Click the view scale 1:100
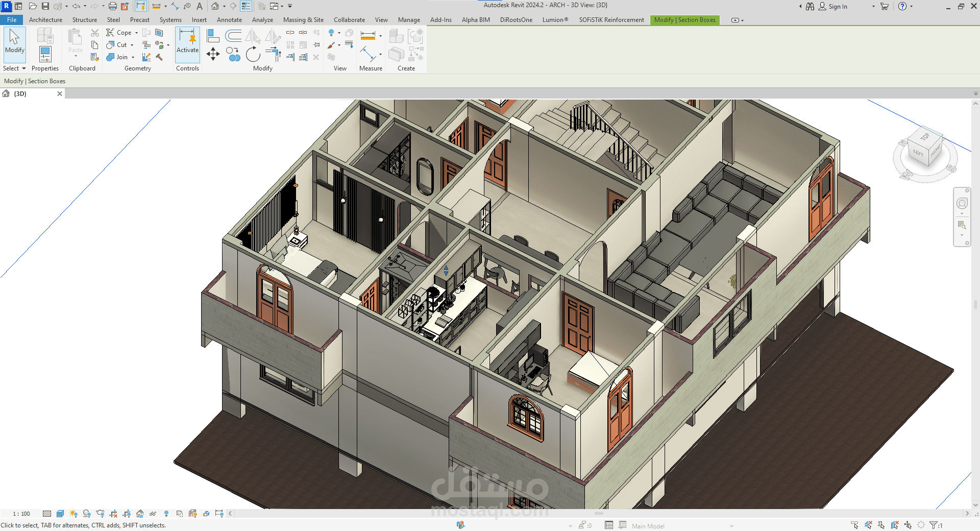980x531 pixels. 21,514
